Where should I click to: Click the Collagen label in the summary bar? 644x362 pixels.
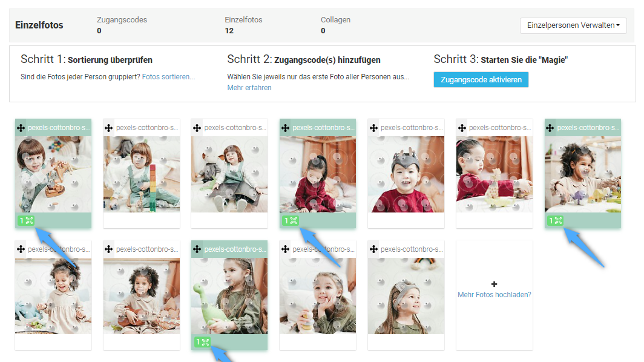point(335,20)
